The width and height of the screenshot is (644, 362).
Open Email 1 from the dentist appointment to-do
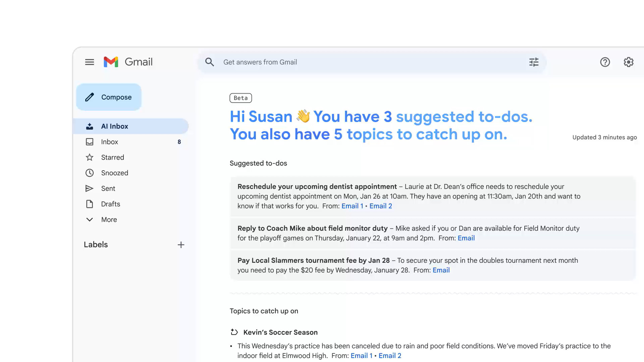point(352,206)
